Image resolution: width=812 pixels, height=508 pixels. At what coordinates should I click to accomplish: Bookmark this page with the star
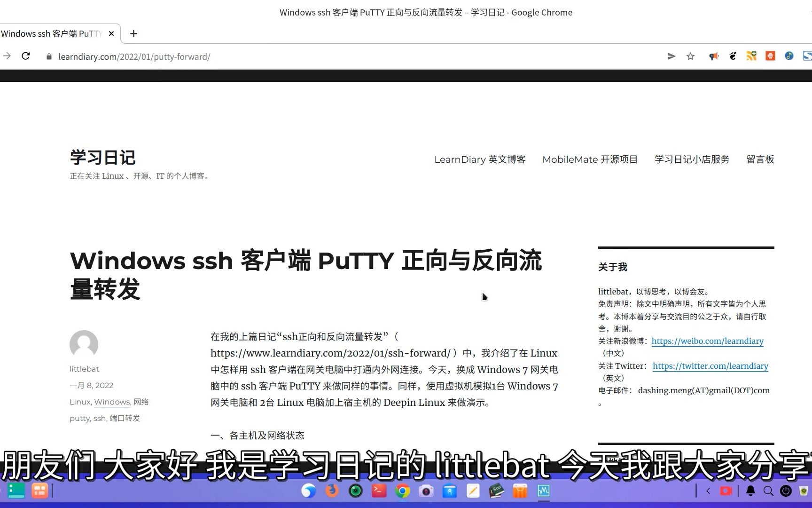pos(690,56)
